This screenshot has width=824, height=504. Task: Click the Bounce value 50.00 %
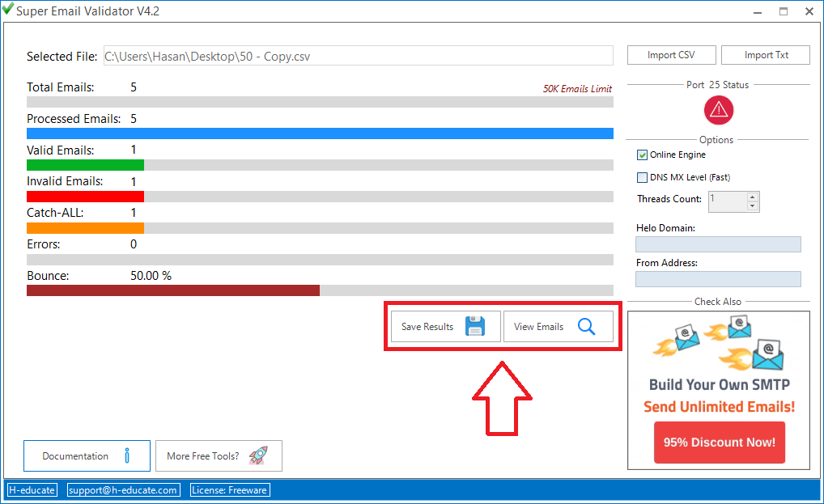[x=151, y=276]
